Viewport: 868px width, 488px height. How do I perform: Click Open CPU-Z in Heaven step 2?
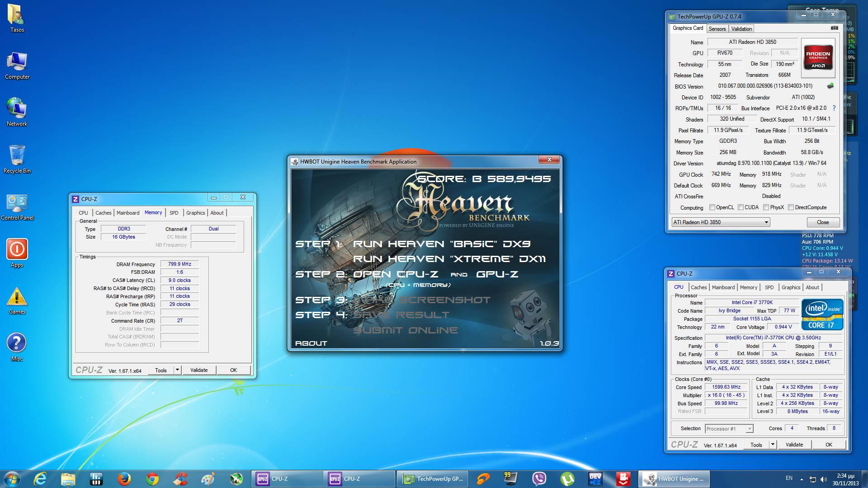point(396,274)
